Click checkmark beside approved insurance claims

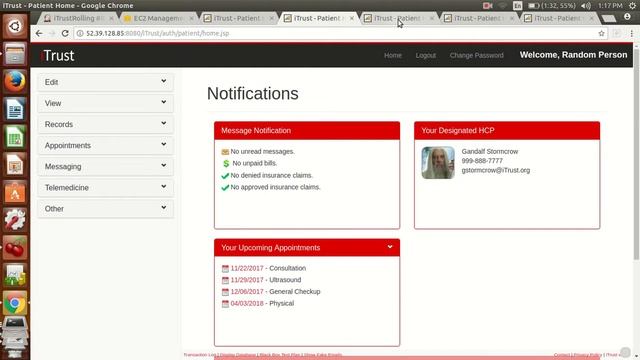point(225,187)
